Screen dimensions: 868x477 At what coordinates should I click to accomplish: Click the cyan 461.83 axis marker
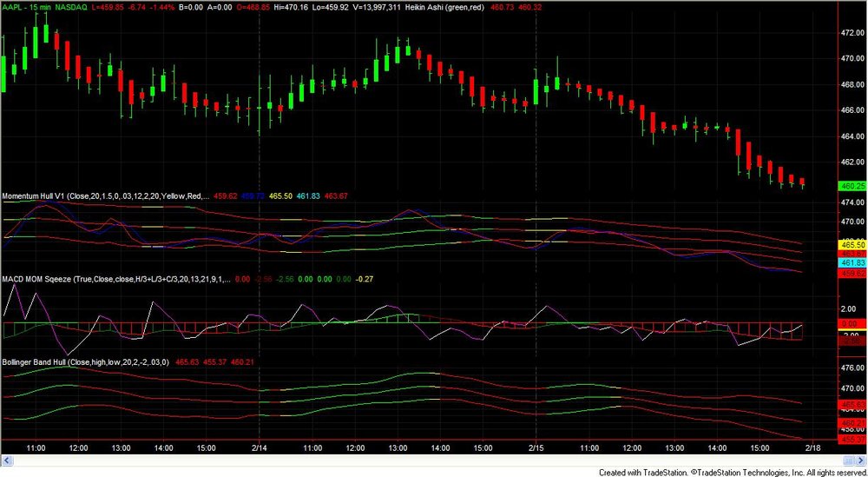point(853,262)
